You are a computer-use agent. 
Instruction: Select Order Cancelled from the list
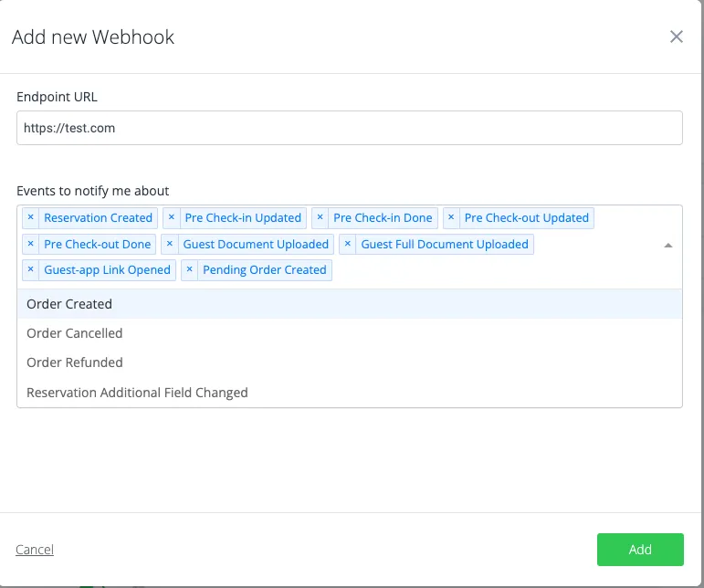click(x=350, y=333)
